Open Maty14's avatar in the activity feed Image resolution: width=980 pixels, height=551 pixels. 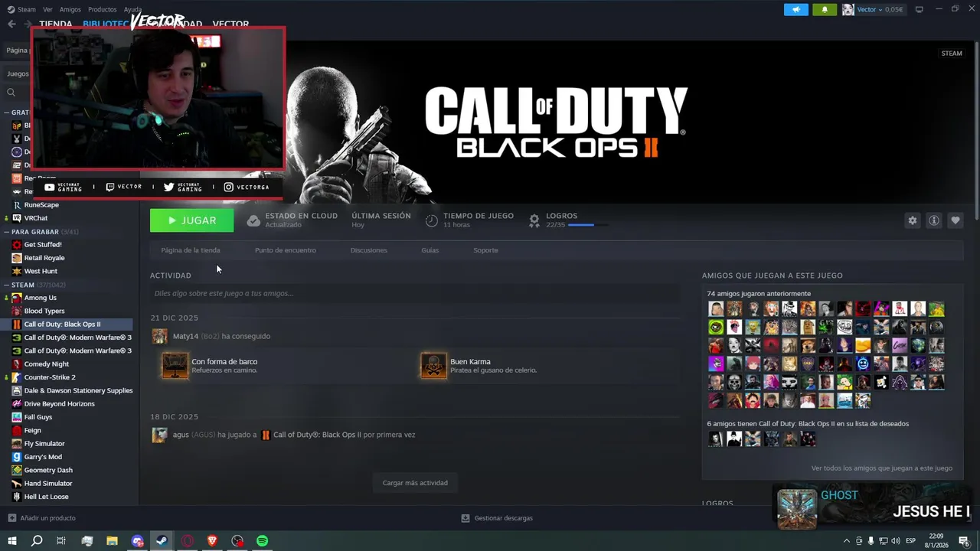pos(159,336)
